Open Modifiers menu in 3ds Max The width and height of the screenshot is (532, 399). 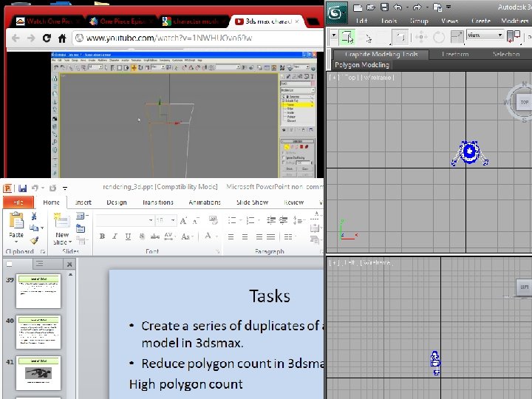[x=515, y=21]
